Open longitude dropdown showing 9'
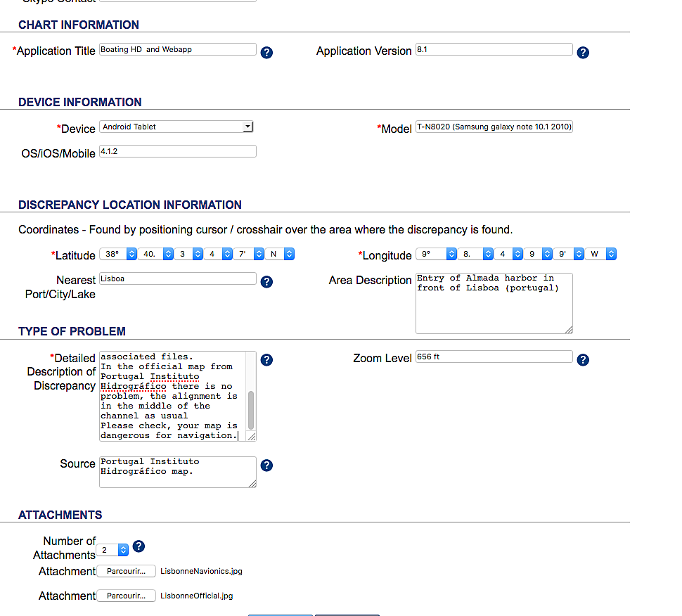This screenshot has width=682, height=616. (x=569, y=254)
